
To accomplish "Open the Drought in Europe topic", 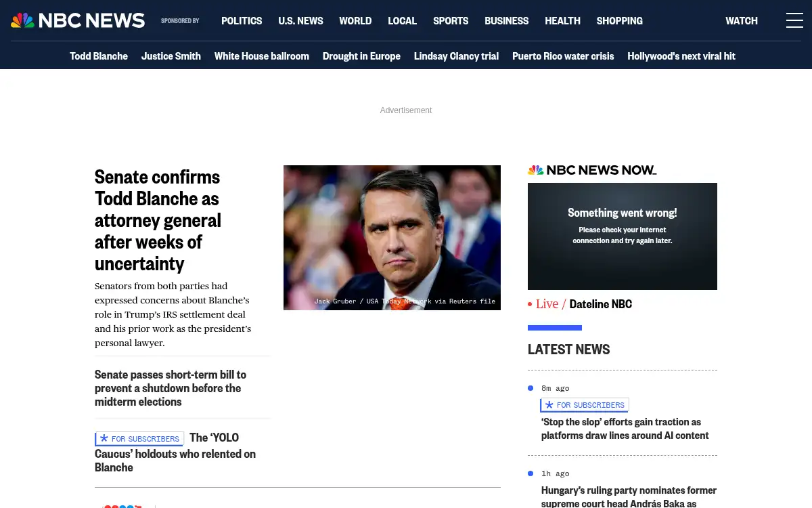I will click(361, 56).
